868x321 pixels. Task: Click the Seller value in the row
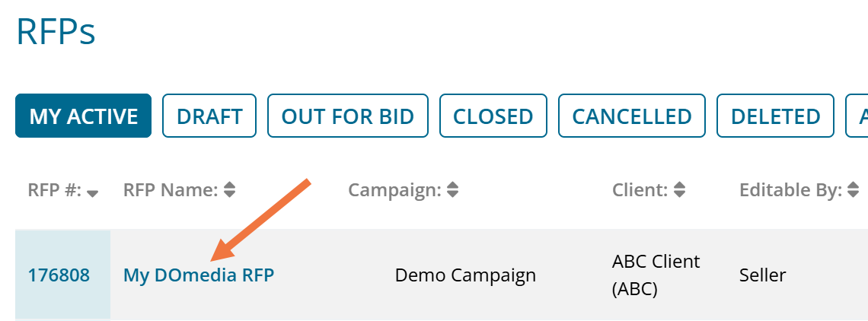coord(762,275)
